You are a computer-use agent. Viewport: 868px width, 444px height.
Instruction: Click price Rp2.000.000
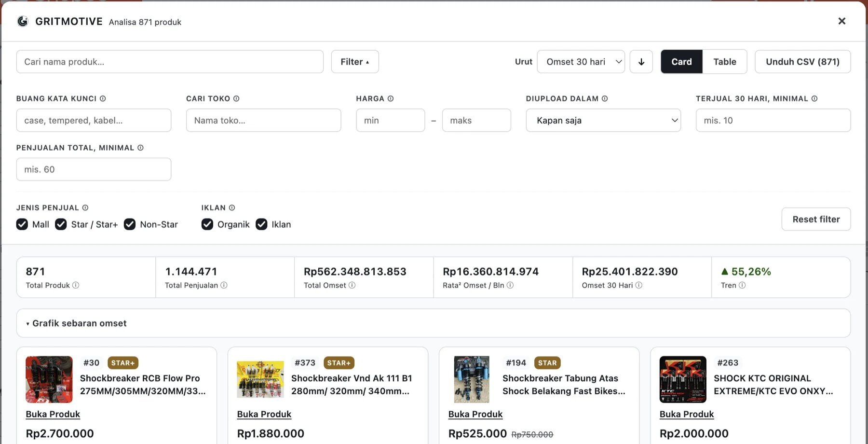click(694, 433)
